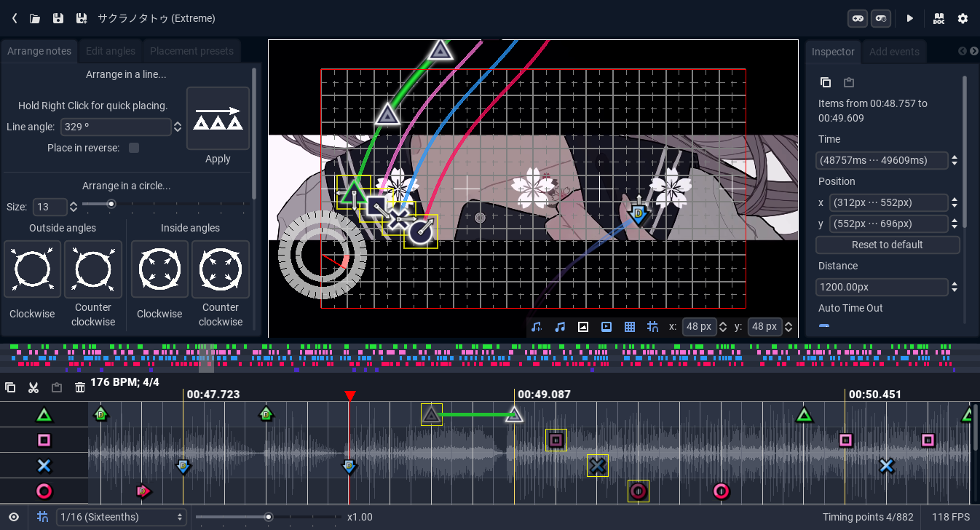Toggle the Place in reverse checkbox
Screen dimensions: 980x530
[x=134, y=148]
